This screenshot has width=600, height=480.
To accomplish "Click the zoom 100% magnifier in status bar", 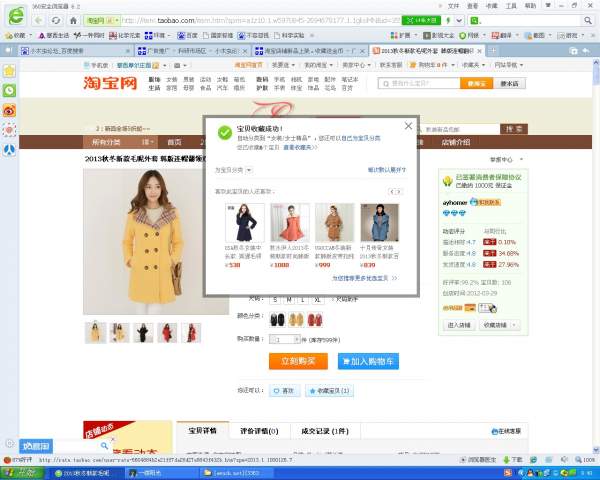I will pyautogui.click(x=579, y=459).
